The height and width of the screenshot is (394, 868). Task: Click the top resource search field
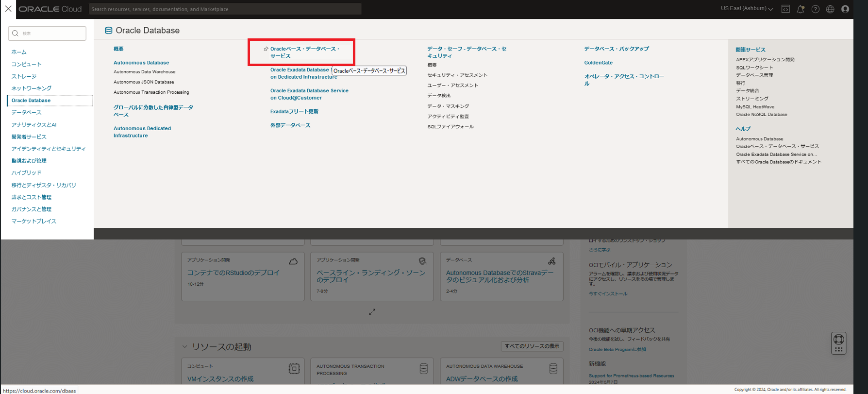coord(225,9)
